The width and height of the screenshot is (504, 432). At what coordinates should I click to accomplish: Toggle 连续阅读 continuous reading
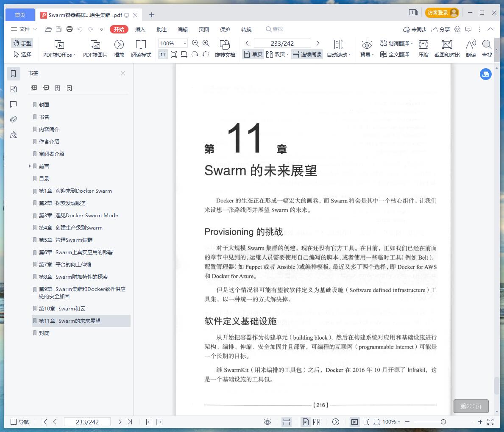(x=307, y=54)
